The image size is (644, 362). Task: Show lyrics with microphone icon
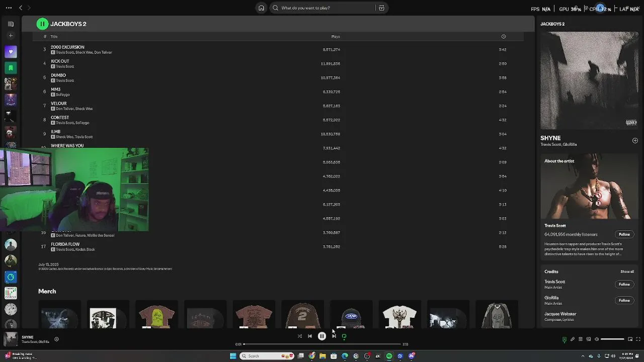point(572,339)
